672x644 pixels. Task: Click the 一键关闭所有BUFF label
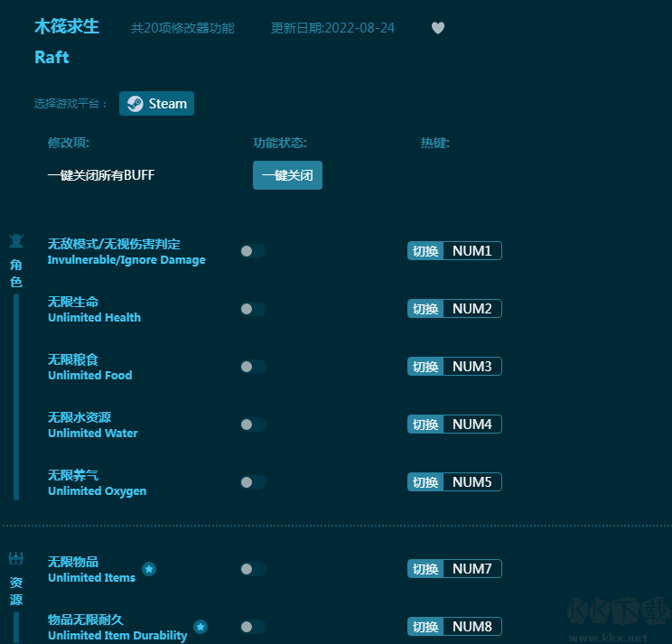point(101,175)
